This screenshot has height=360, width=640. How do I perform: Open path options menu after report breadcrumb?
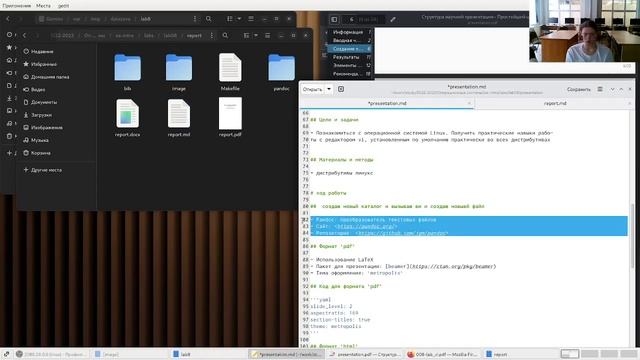(x=211, y=36)
